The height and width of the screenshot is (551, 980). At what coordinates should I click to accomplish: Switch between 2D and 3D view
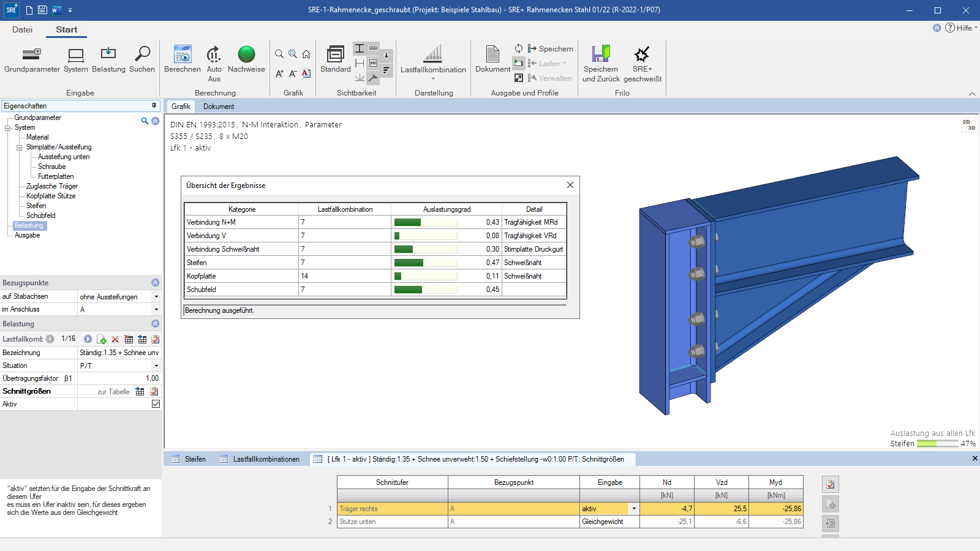click(x=968, y=125)
